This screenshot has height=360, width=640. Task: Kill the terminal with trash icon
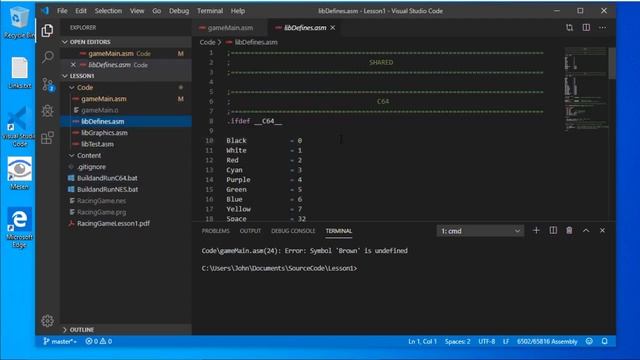[x=569, y=231]
